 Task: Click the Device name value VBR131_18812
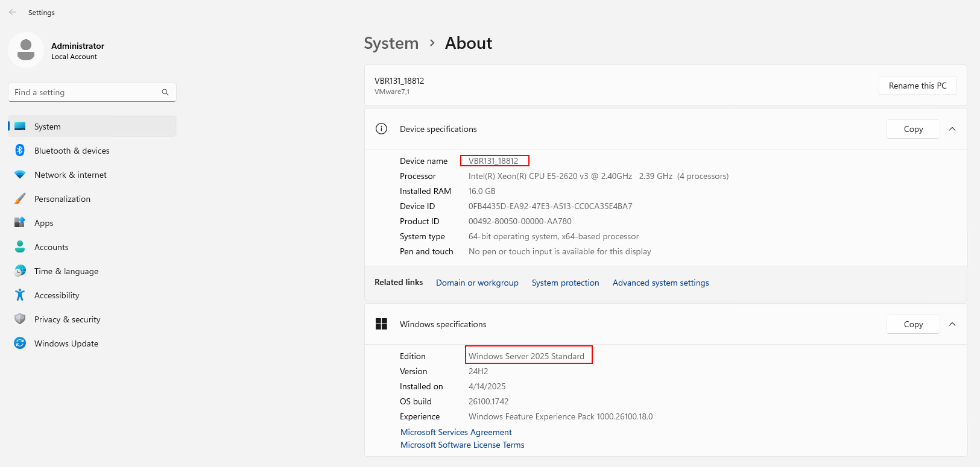[x=493, y=161]
